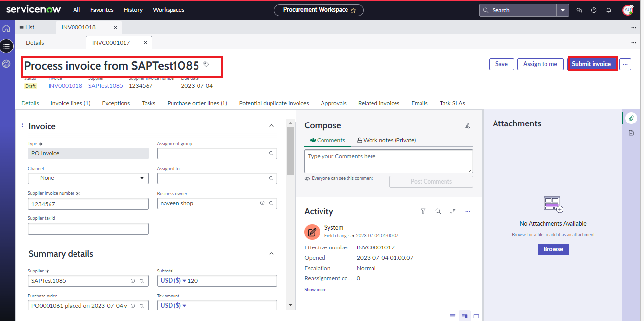The image size is (644, 321).
Task: Click the Assign to me button
Action: click(540, 64)
